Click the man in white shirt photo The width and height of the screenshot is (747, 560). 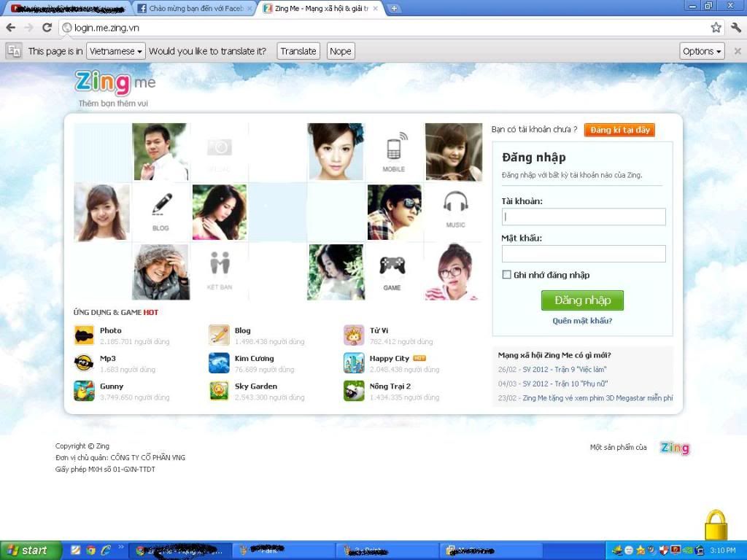pyautogui.click(x=161, y=152)
